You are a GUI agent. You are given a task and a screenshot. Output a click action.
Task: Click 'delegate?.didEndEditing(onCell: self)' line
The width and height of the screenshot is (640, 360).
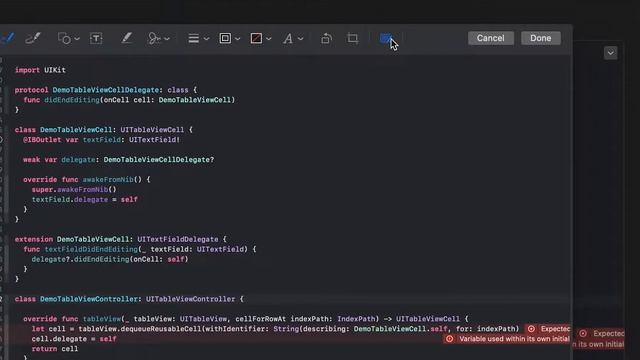(x=110, y=259)
